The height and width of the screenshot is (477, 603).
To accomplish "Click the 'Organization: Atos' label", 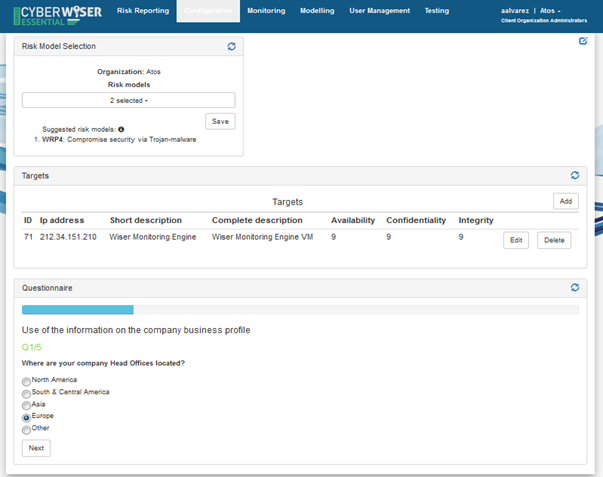I will 129,72.
